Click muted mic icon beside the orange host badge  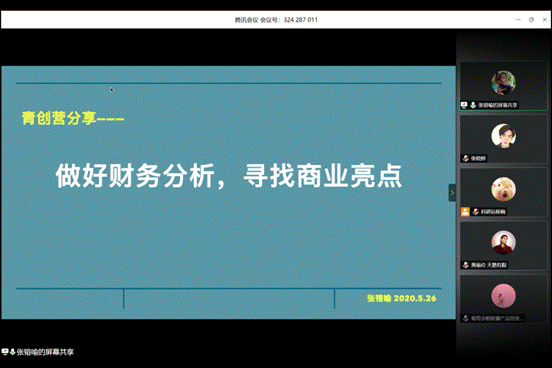click(476, 212)
